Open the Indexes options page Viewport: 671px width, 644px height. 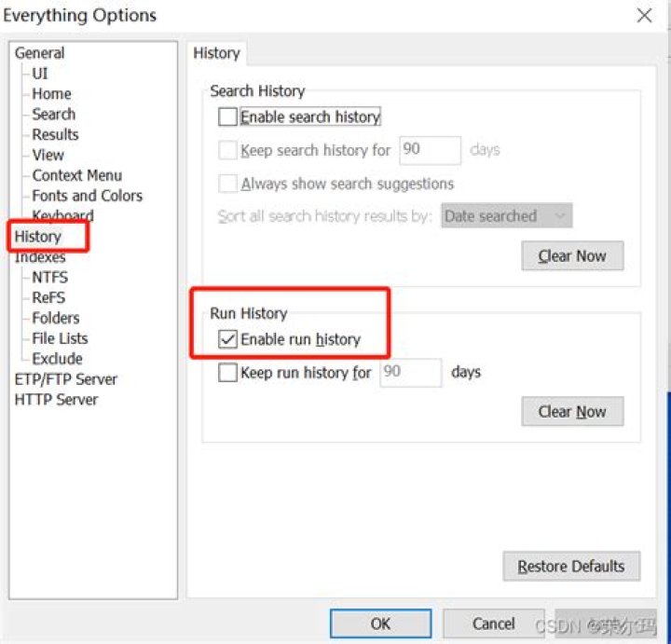pyautogui.click(x=40, y=256)
